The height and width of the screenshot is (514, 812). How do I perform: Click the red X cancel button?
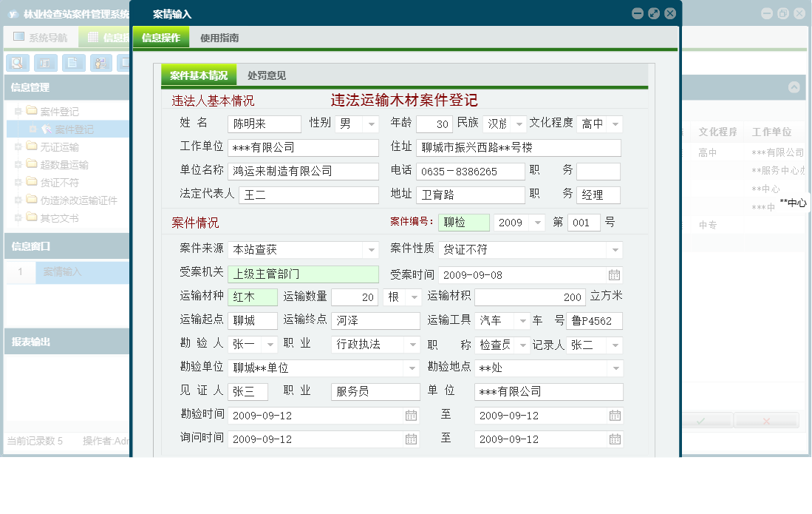[767, 420]
